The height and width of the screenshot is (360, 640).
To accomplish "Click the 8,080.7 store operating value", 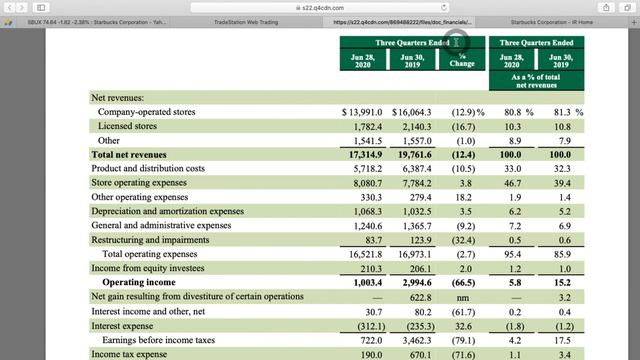I will (368, 183).
